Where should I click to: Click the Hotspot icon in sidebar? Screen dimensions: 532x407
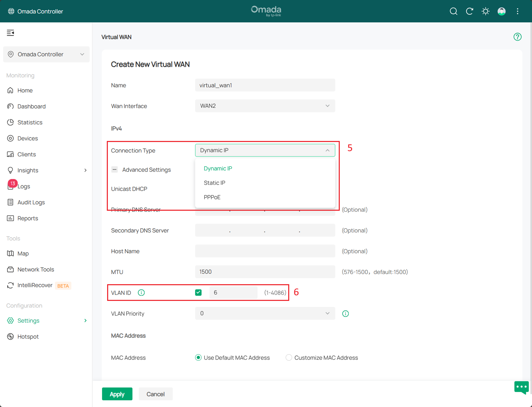tap(10, 336)
